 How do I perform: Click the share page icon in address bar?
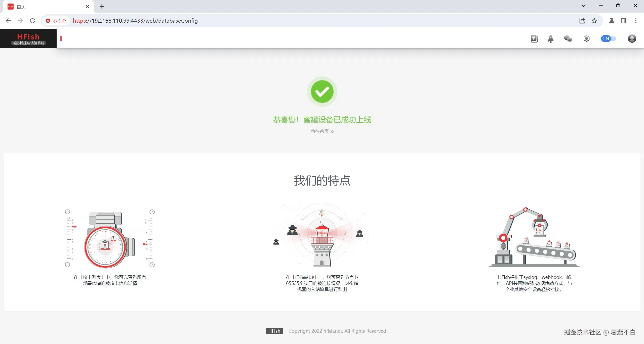582,21
